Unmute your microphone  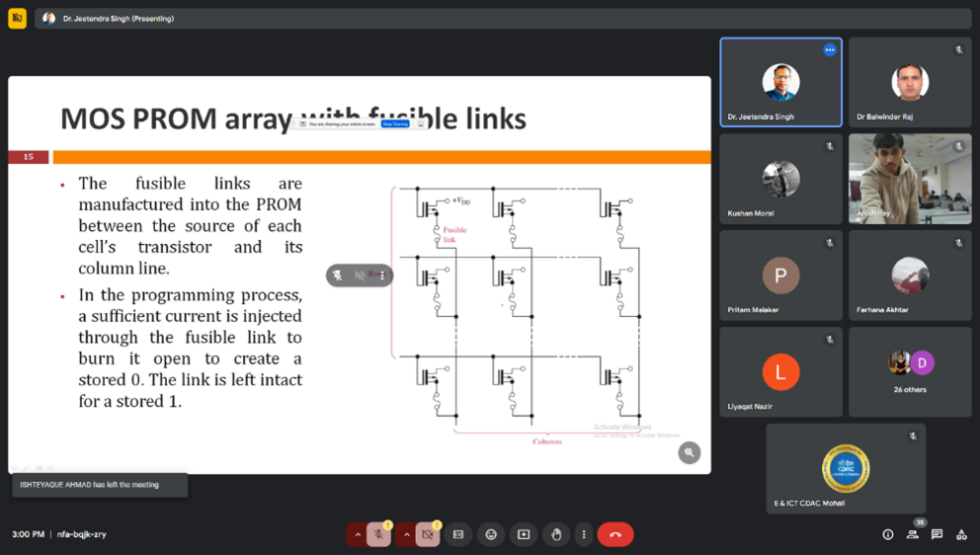(x=378, y=534)
